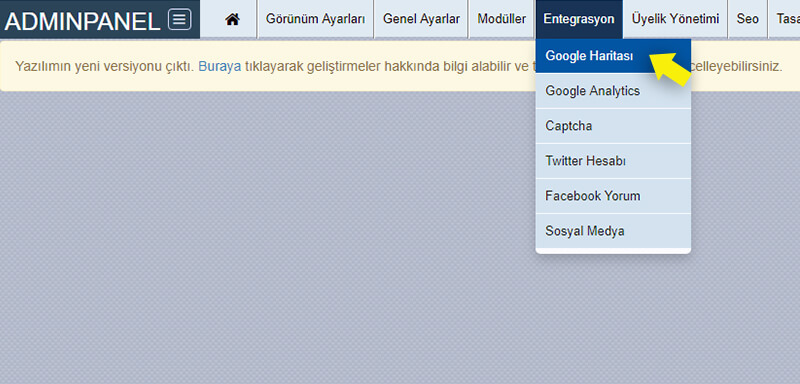Select Google Haritası from dropdown
This screenshot has height=384, width=800.
(613, 56)
